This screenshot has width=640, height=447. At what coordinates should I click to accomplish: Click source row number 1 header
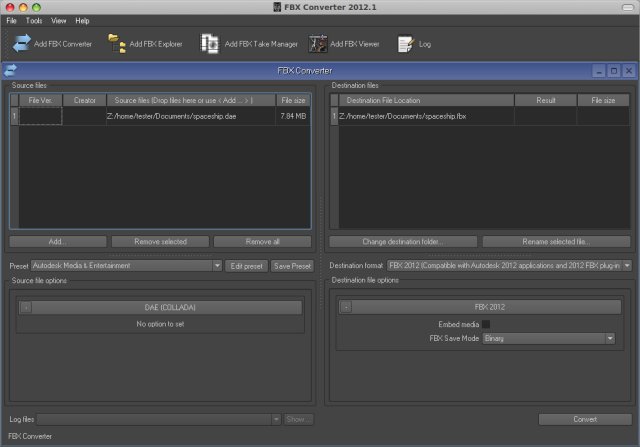click(14, 116)
